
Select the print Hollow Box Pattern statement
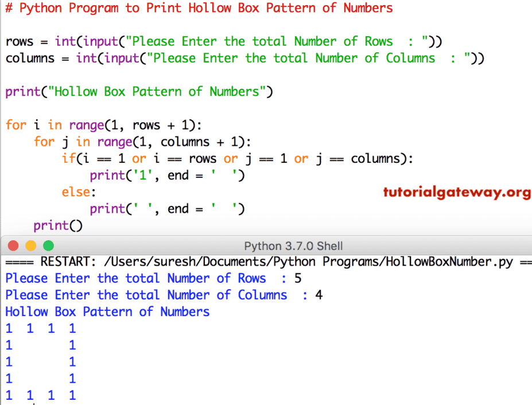(138, 91)
